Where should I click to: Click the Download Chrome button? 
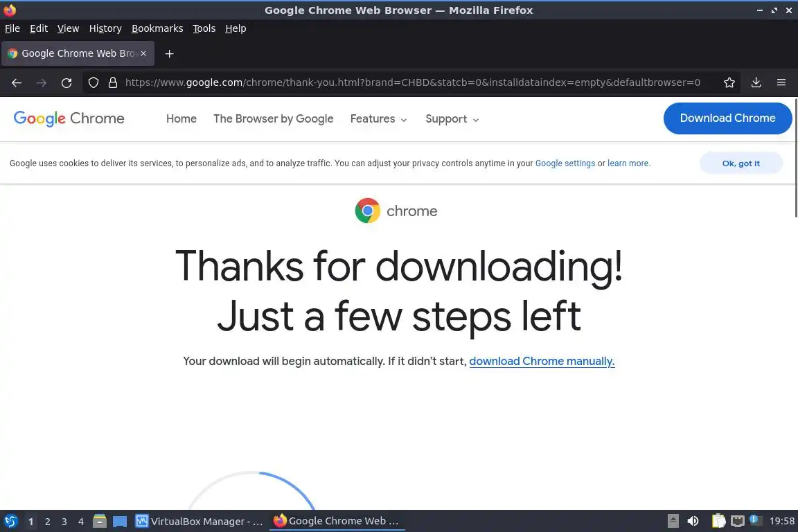[x=728, y=118]
